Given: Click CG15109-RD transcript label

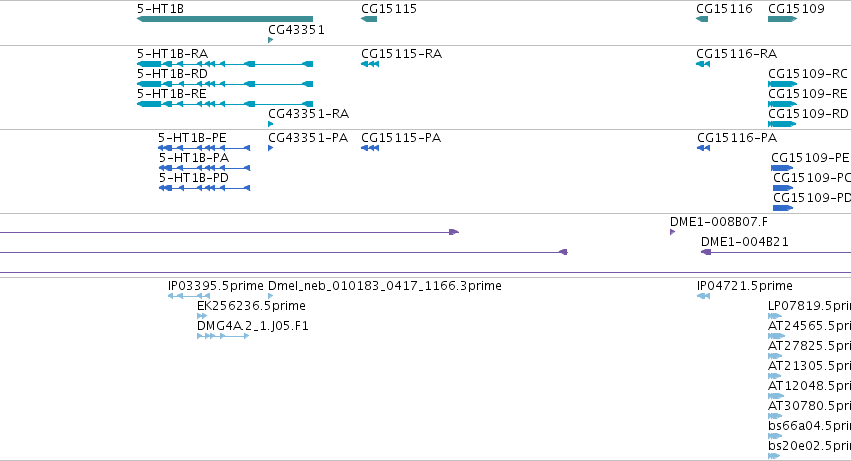Looking at the screenshot, I should (808, 114).
